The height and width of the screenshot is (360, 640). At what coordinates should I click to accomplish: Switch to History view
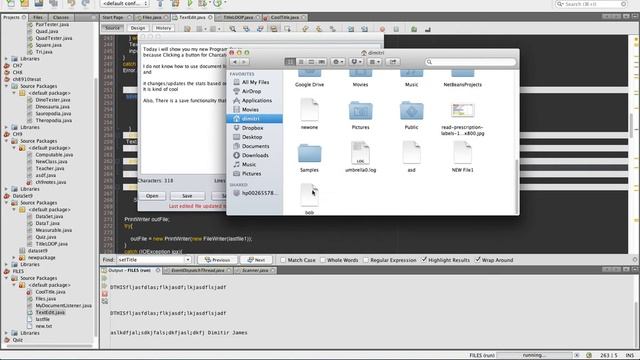click(163, 28)
